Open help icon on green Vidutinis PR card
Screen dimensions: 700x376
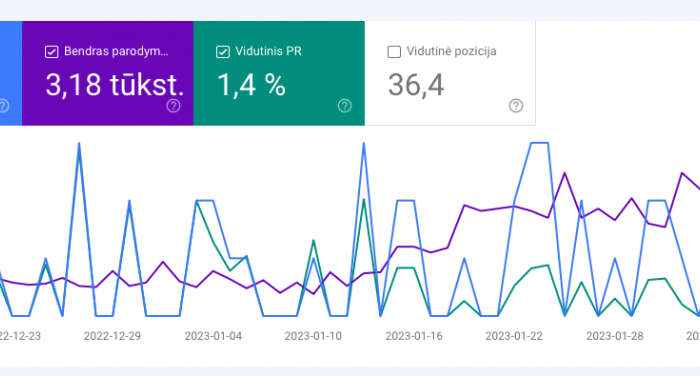tap(344, 106)
